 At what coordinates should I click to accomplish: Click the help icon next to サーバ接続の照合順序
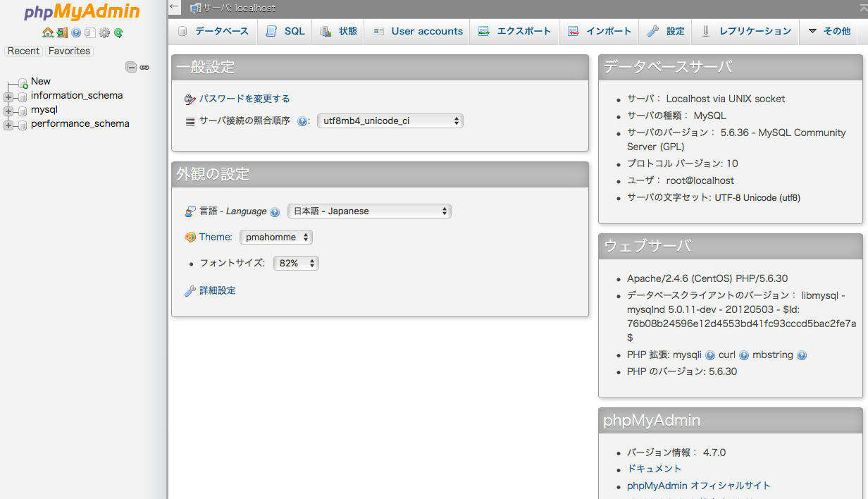303,121
